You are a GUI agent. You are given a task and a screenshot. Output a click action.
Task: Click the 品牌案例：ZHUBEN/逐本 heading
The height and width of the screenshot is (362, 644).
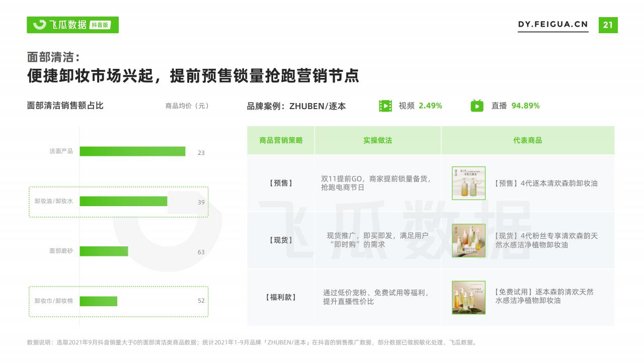click(296, 106)
